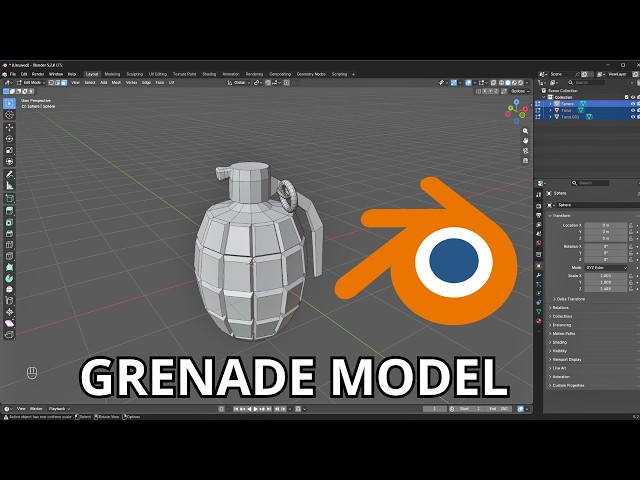This screenshot has height=480, width=640.
Task: Open the Mesh menu in viewport header
Action: 116,82
